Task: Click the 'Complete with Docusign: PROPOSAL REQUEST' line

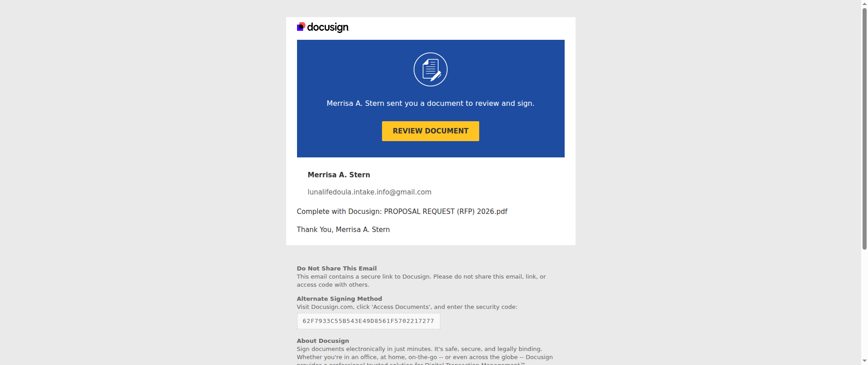Action: tap(402, 212)
